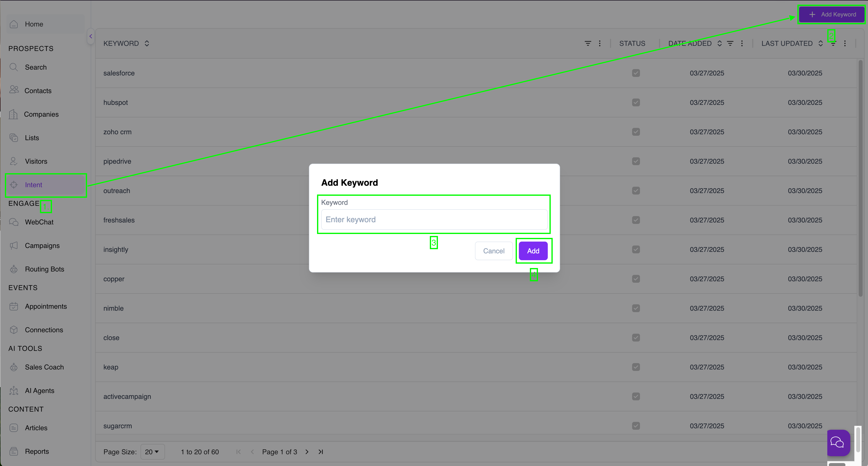Open the chat widget icon
This screenshot has height=466, width=868.
(838, 442)
